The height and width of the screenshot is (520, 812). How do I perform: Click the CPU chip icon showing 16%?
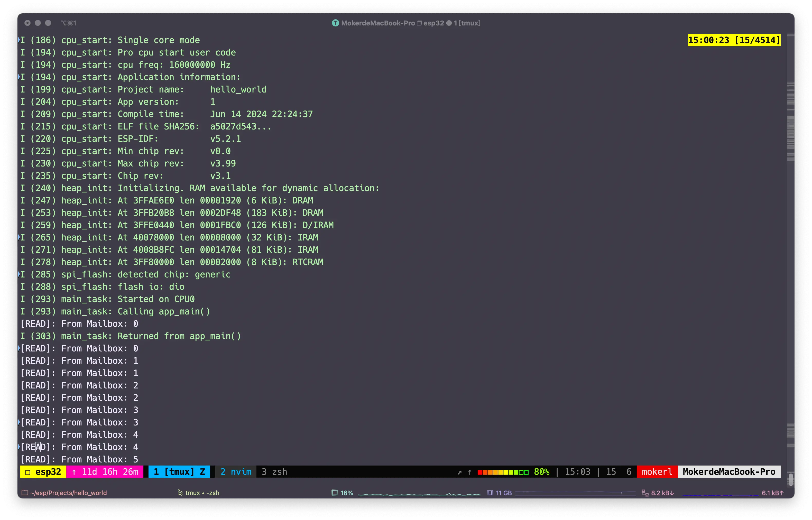(x=335, y=493)
